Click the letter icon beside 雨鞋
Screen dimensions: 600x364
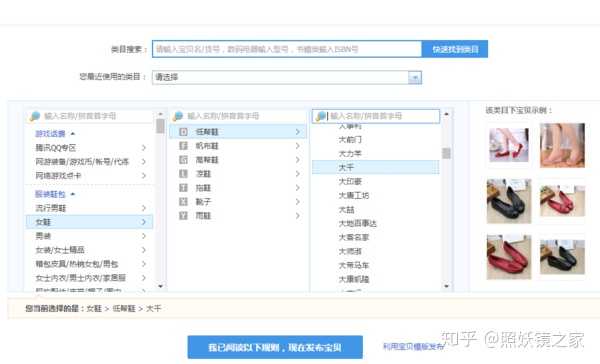pyautogui.click(x=184, y=216)
